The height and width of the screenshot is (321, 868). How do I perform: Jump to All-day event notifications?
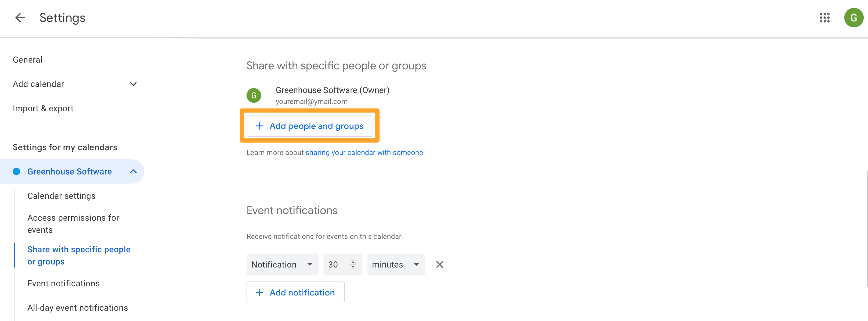pos(78,308)
